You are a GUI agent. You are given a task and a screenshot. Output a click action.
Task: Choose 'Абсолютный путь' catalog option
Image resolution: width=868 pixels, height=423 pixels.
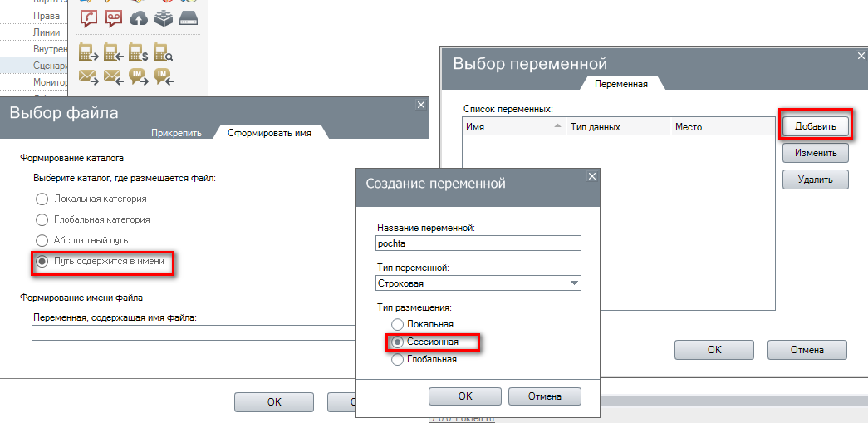pos(42,240)
